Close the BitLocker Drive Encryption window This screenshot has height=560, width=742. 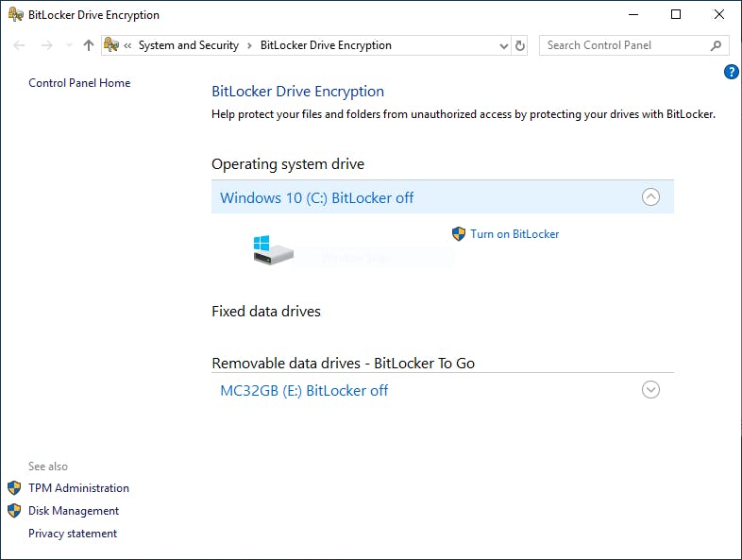click(x=718, y=14)
